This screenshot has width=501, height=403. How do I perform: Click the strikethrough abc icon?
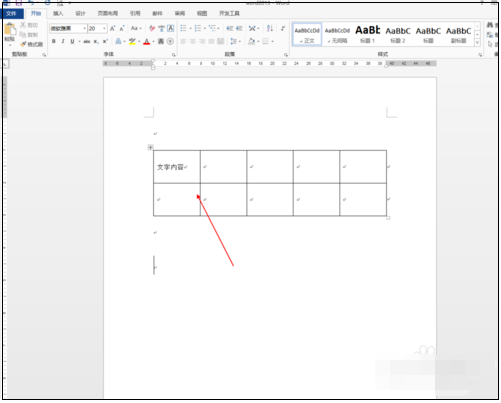coord(87,41)
